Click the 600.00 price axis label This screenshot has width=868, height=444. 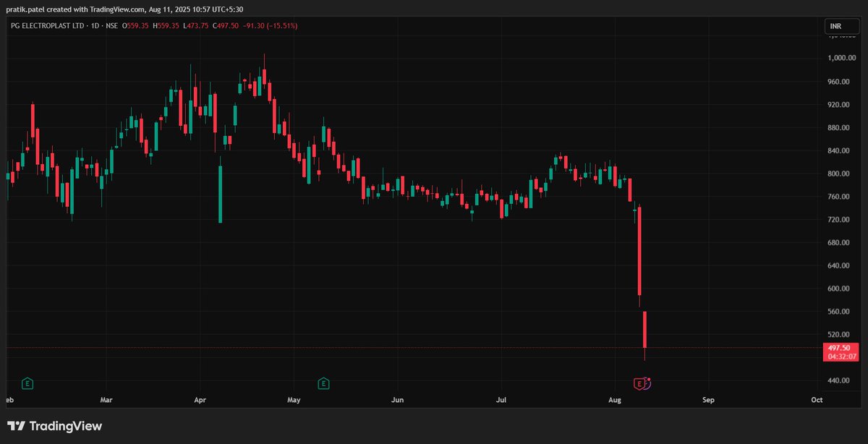838,289
